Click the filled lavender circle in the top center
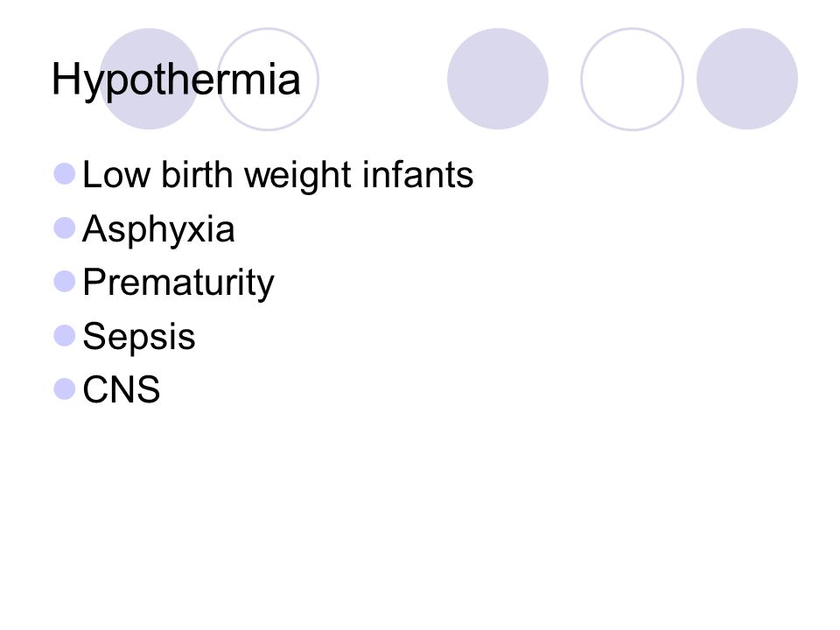The width and height of the screenshot is (840, 630). pyautogui.click(x=498, y=79)
